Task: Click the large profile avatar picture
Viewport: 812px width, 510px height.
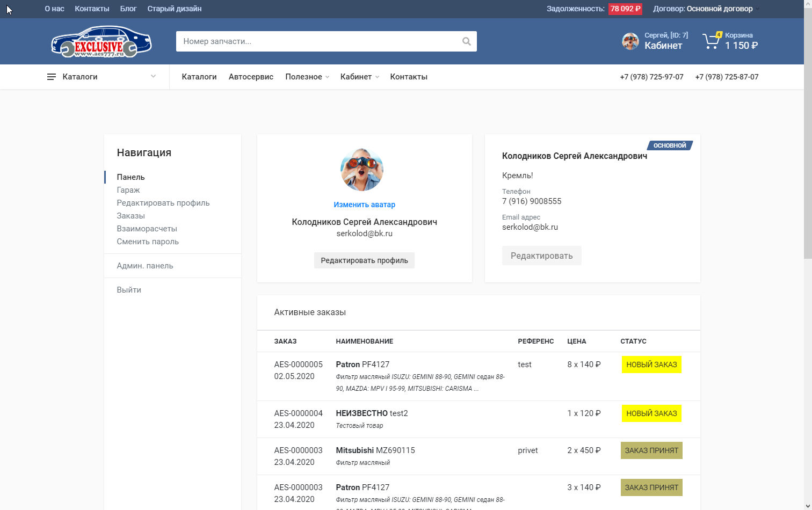Action: (x=362, y=170)
